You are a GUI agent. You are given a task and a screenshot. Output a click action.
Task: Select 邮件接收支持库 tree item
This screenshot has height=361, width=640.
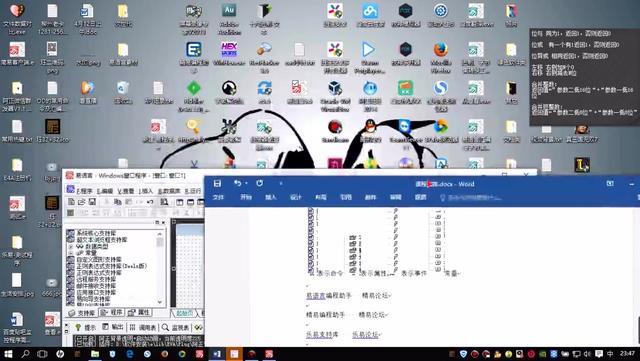96,285
